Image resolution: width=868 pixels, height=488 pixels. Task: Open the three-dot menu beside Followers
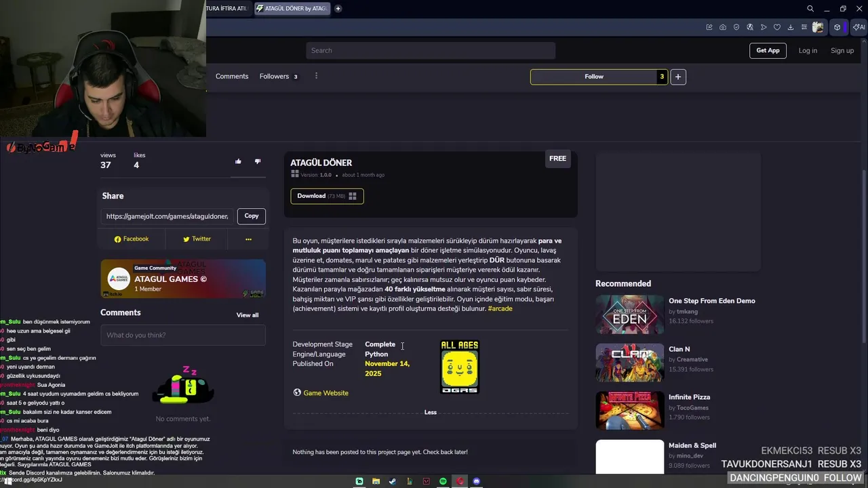(316, 76)
